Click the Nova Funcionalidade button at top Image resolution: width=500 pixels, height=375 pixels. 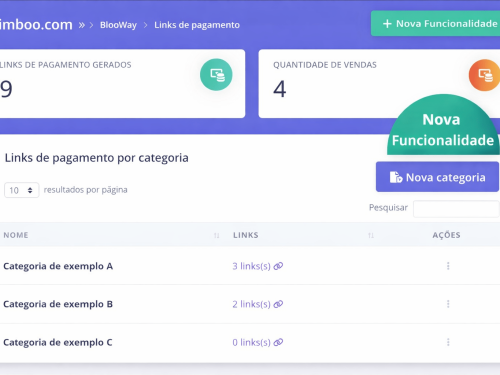[x=435, y=24]
